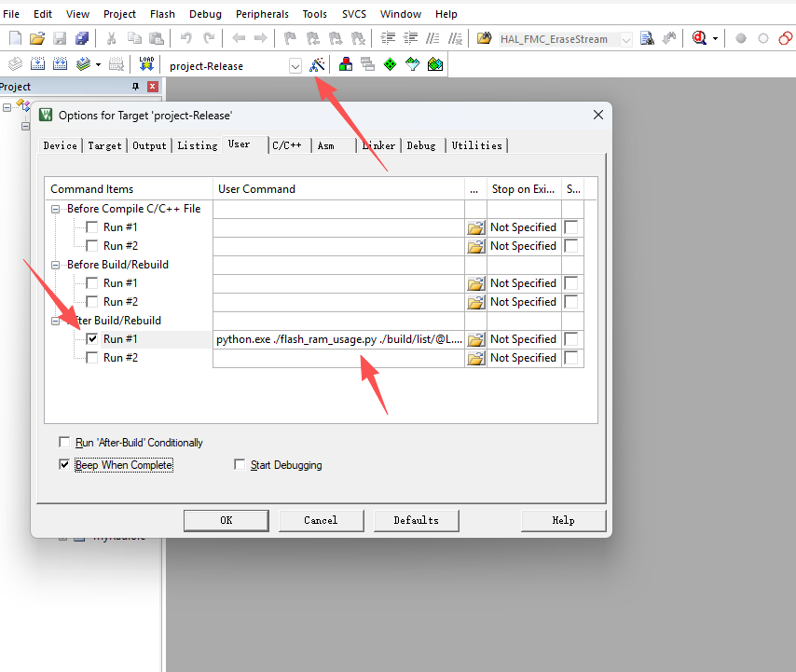Open a file with the Open icon

[37, 38]
